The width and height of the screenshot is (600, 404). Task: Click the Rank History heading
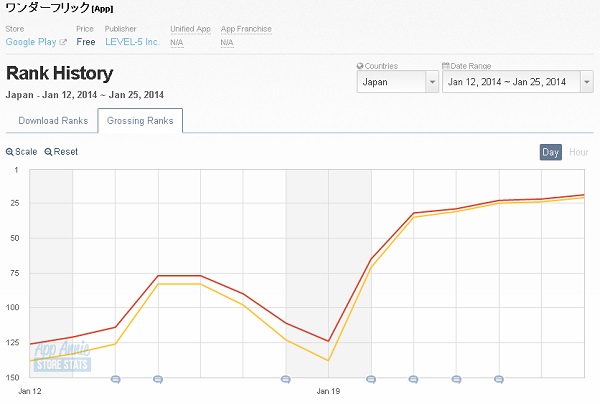click(x=60, y=73)
